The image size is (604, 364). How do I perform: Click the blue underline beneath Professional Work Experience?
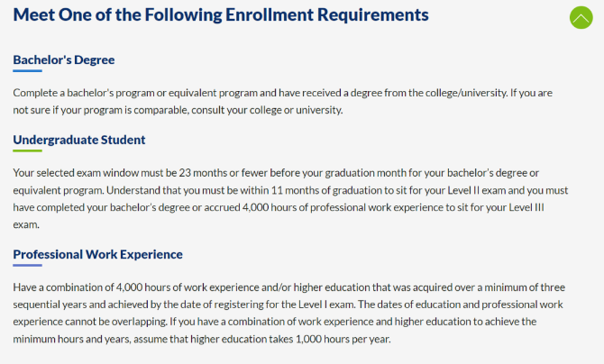[x=27, y=266]
